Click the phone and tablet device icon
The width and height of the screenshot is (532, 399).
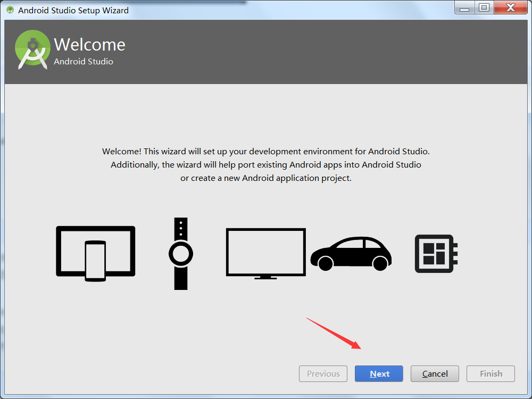96,253
